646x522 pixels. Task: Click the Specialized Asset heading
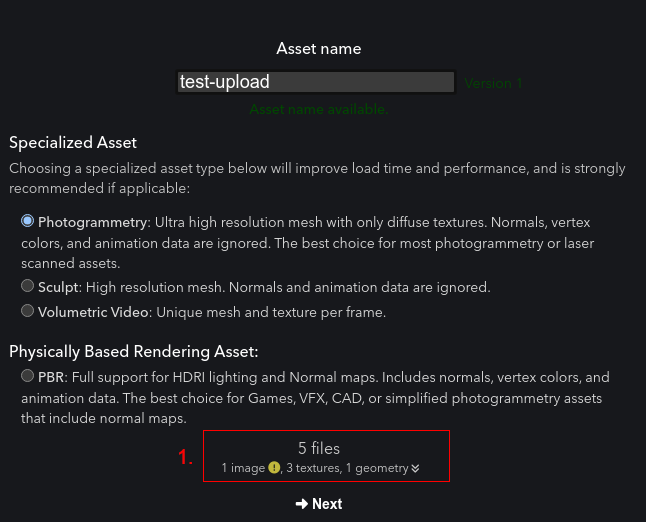pyautogui.click(x=73, y=143)
